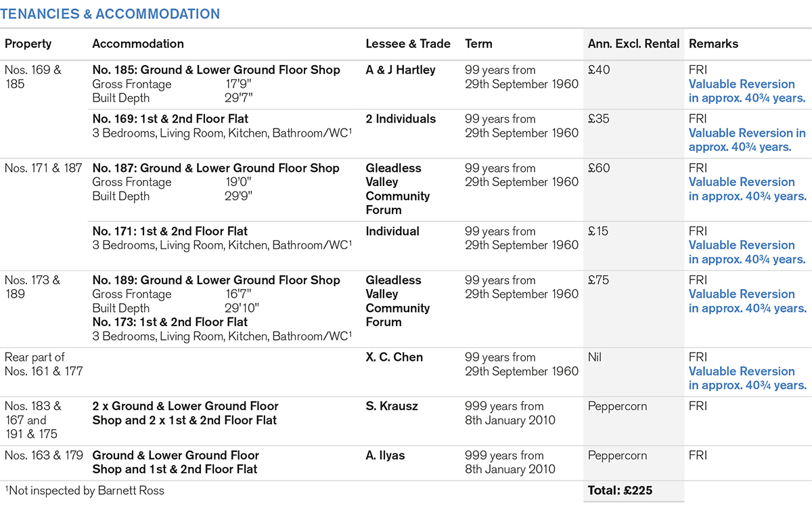Screen dimensions: 812x511
Task: Select lessee name "A & J Hartley"
Action: pos(401,70)
